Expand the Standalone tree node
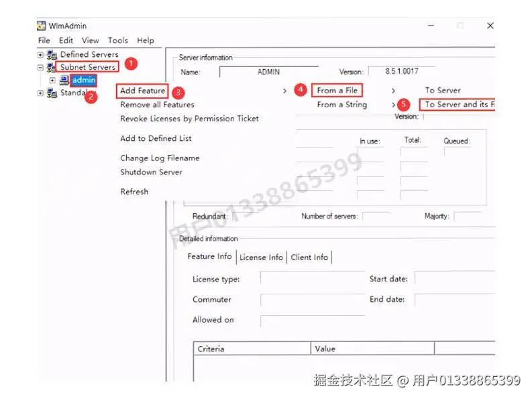 40,93
